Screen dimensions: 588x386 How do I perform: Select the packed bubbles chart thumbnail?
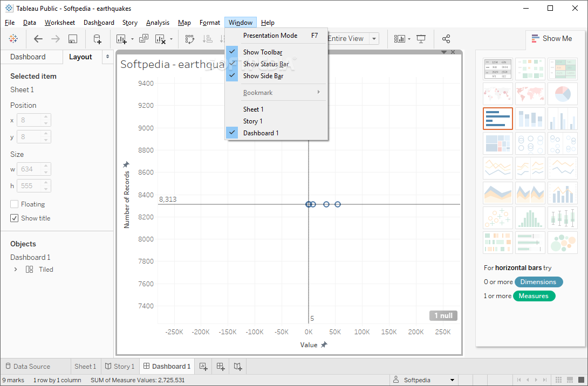click(x=563, y=242)
